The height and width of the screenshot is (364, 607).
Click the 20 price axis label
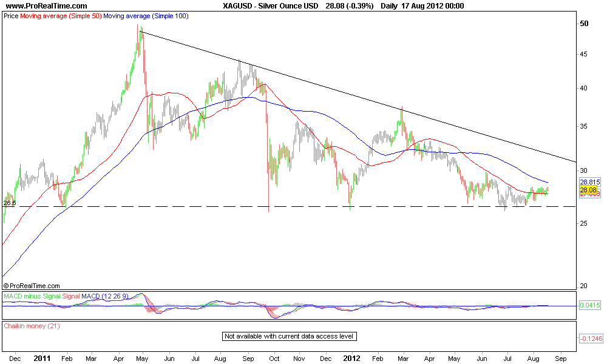coord(583,286)
